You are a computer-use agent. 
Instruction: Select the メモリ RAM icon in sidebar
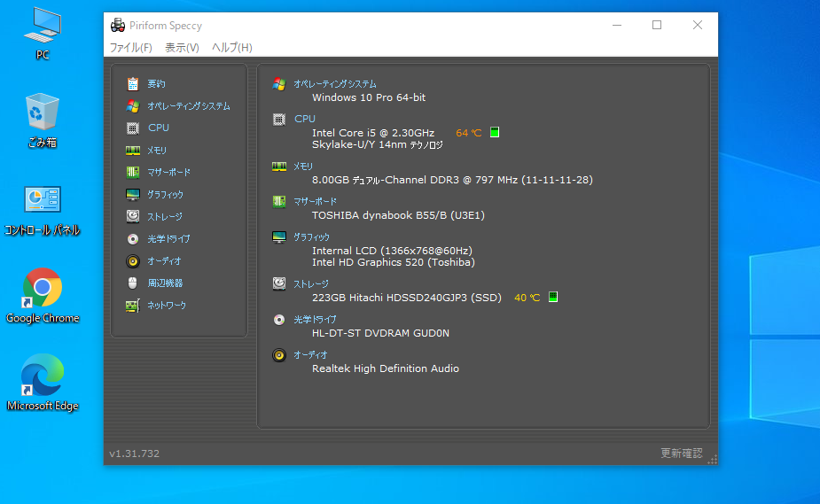133,151
